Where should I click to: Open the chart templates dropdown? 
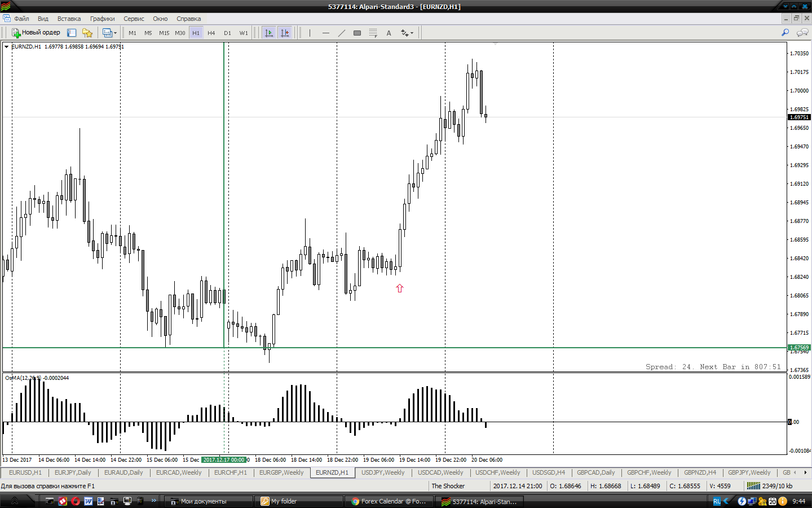[x=109, y=33]
